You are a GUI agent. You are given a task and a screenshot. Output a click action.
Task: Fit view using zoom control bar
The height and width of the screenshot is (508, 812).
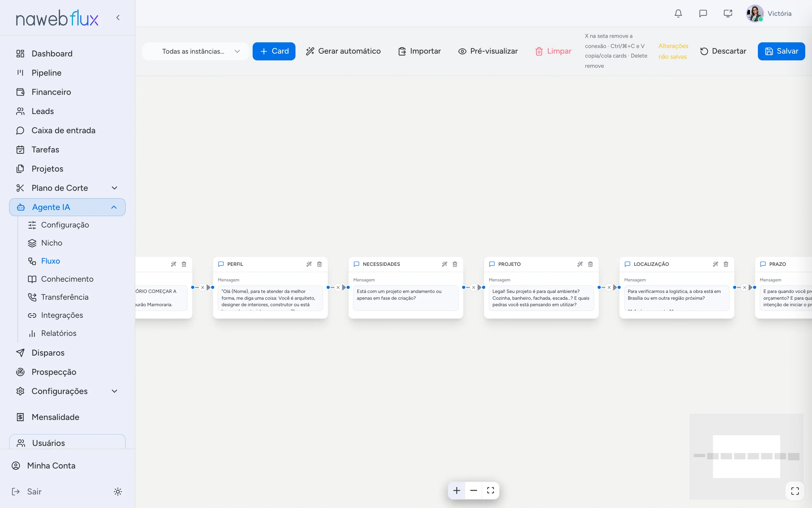(x=491, y=490)
